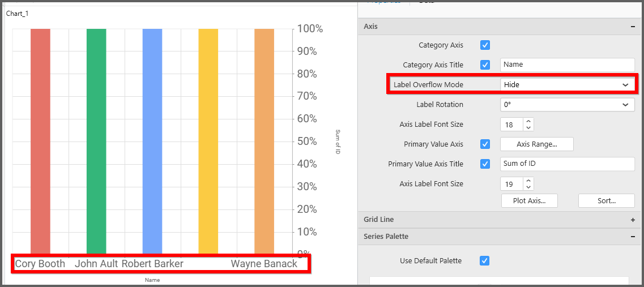Increase the font size 18 stepper
Viewport: 644px width, 287px height.
coord(528,121)
